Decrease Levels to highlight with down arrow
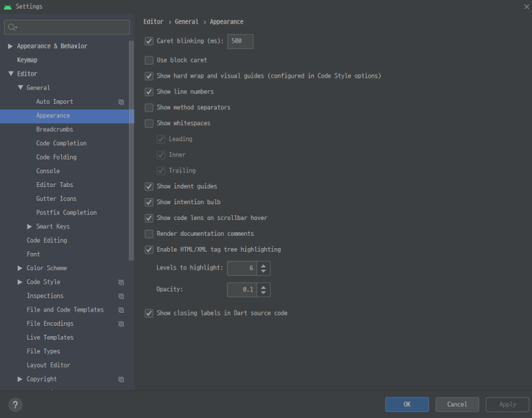The width and height of the screenshot is (532, 418). coord(264,271)
